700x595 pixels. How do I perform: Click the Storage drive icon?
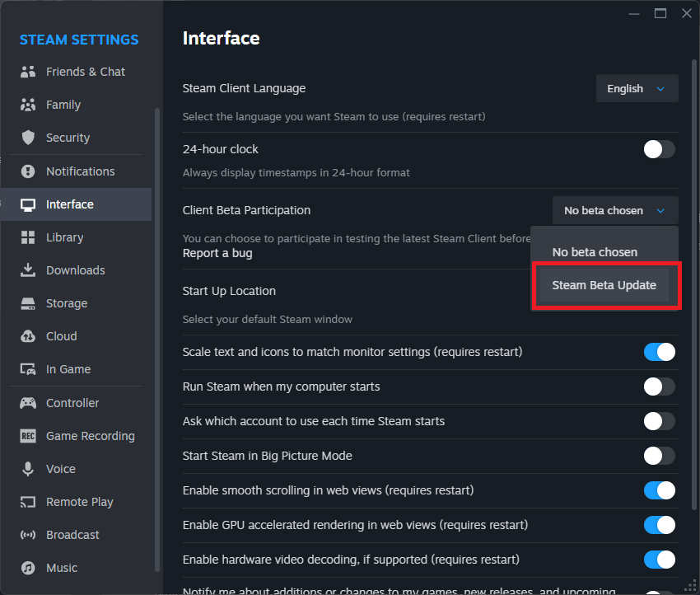click(28, 303)
